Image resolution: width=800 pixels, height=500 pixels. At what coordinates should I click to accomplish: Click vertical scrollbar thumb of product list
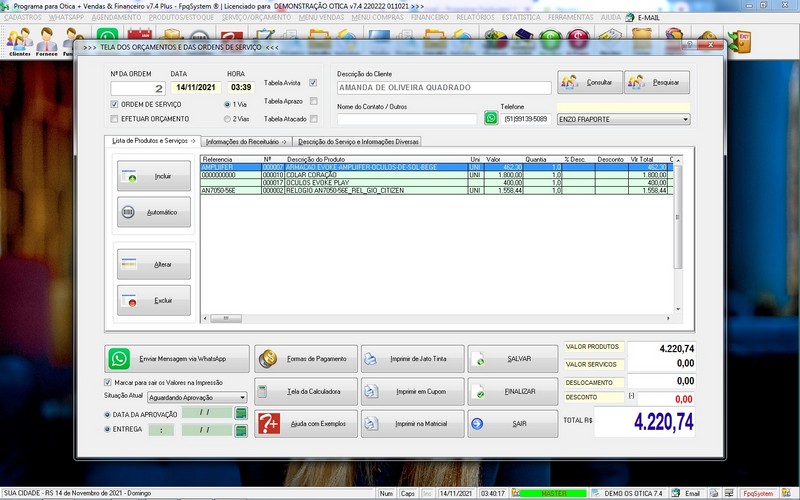(x=678, y=217)
